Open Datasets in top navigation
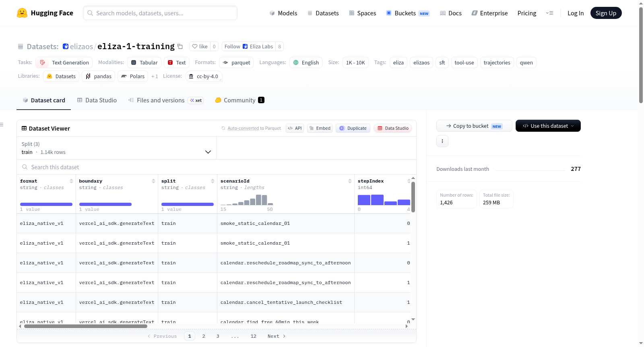The height and width of the screenshot is (347, 644). 323,13
